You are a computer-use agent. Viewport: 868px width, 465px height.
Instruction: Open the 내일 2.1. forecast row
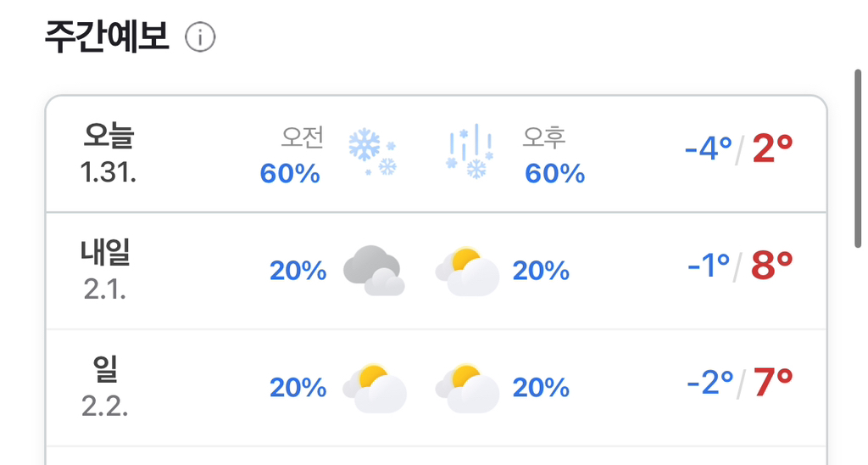click(437, 271)
